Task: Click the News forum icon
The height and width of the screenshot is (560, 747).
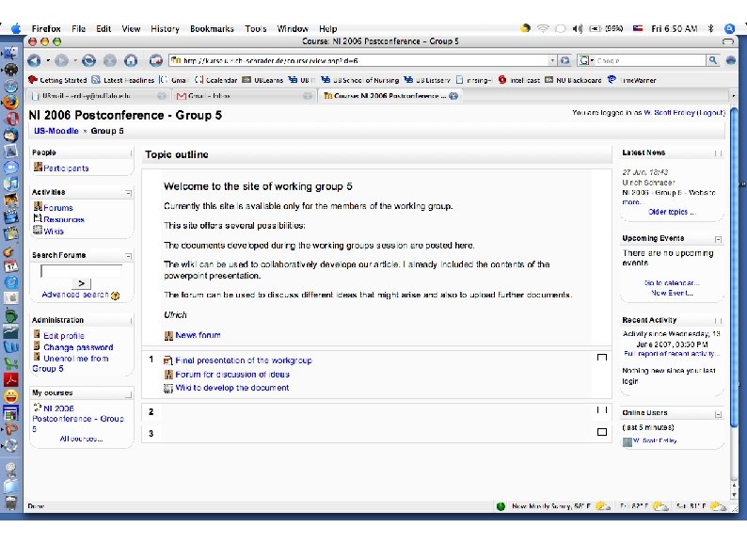Action: (168, 336)
